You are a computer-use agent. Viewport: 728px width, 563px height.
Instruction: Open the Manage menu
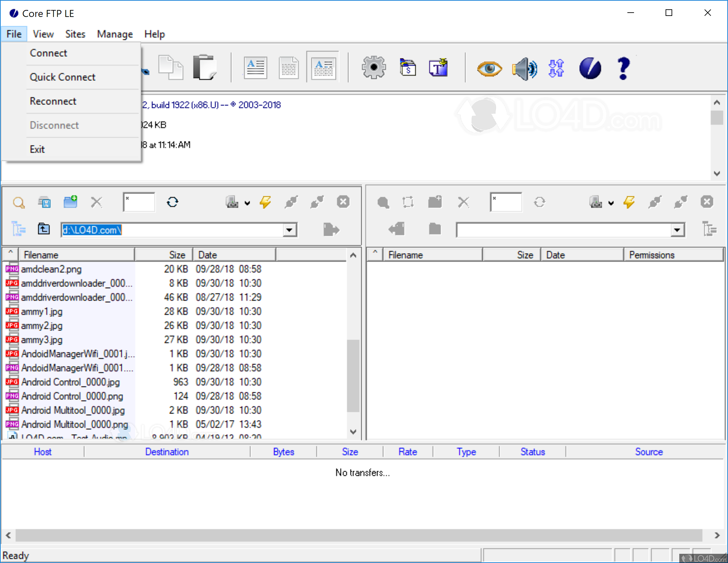115,34
